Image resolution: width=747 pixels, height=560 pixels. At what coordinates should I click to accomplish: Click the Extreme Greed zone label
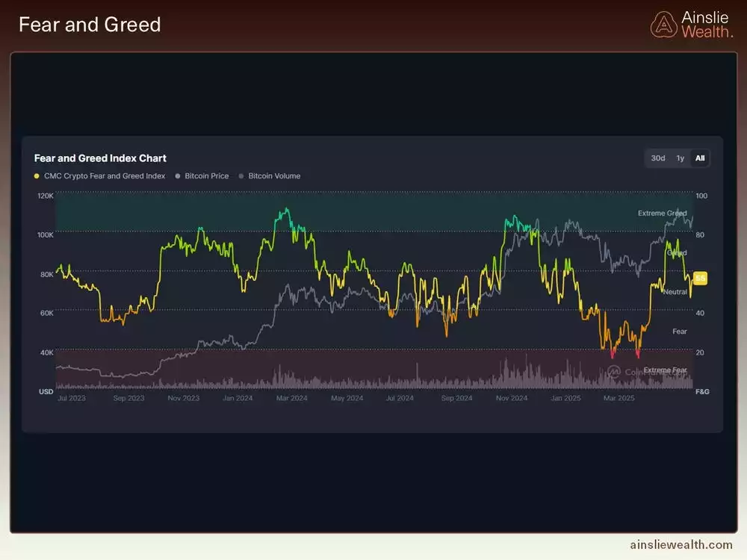click(x=662, y=214)
